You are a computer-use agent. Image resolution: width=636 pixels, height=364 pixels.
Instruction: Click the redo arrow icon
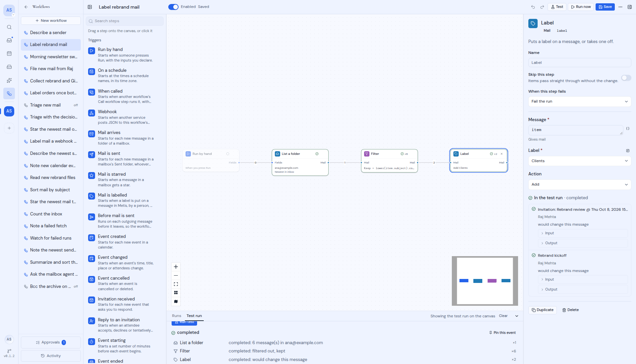(542, 7)
